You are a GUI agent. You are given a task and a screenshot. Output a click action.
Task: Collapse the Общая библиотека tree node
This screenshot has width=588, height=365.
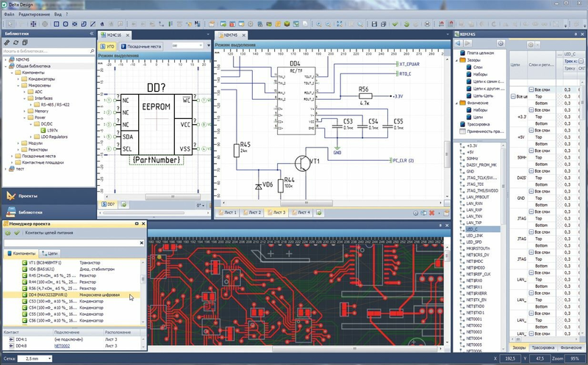(6, 66)
